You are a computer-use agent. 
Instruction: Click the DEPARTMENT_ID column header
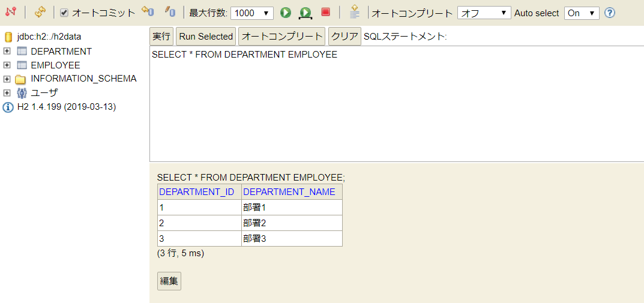pyautogui.click(x=200, y=192)
